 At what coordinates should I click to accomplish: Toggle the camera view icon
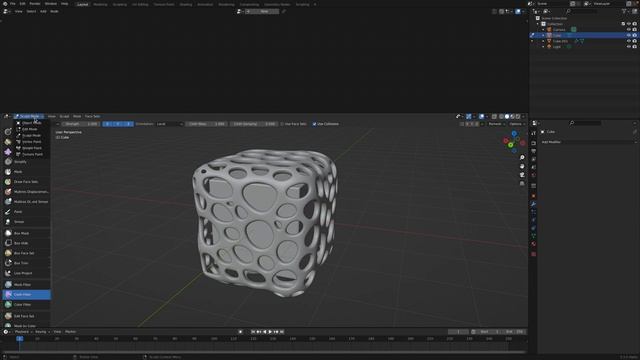[x=522, y=175]
